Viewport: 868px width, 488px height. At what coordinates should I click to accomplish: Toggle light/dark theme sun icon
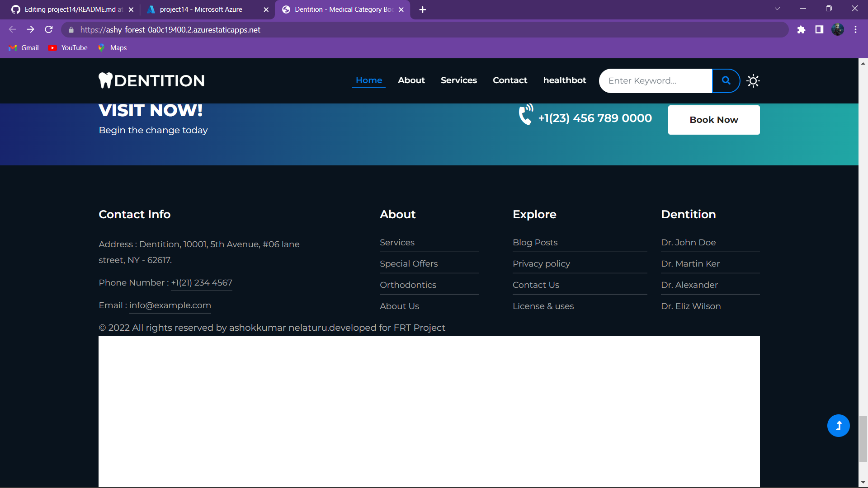(753, 81)
